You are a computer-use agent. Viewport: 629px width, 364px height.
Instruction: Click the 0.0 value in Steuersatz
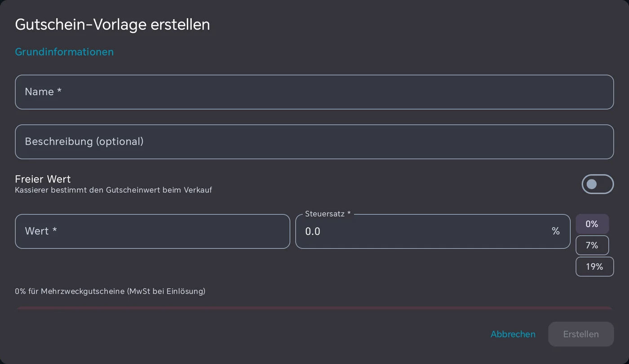click(x=313, y=232)
